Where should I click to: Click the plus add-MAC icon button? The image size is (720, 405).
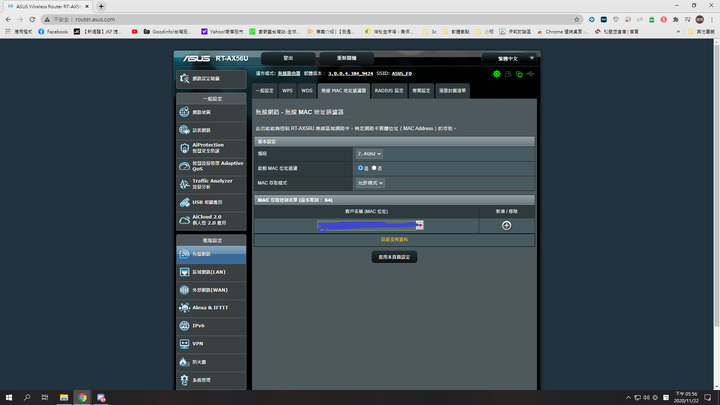[506, 225]
